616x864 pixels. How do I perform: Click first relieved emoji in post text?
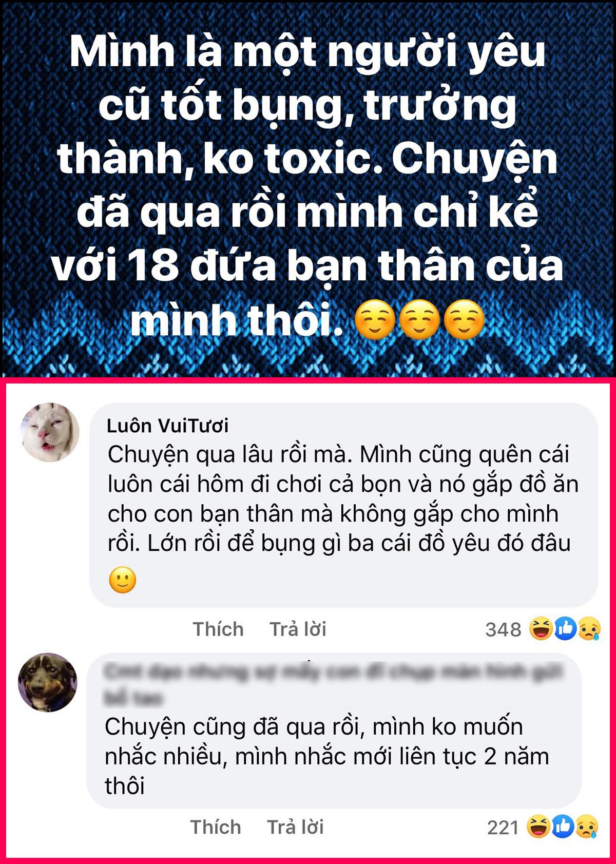click(x=375, y=321)
